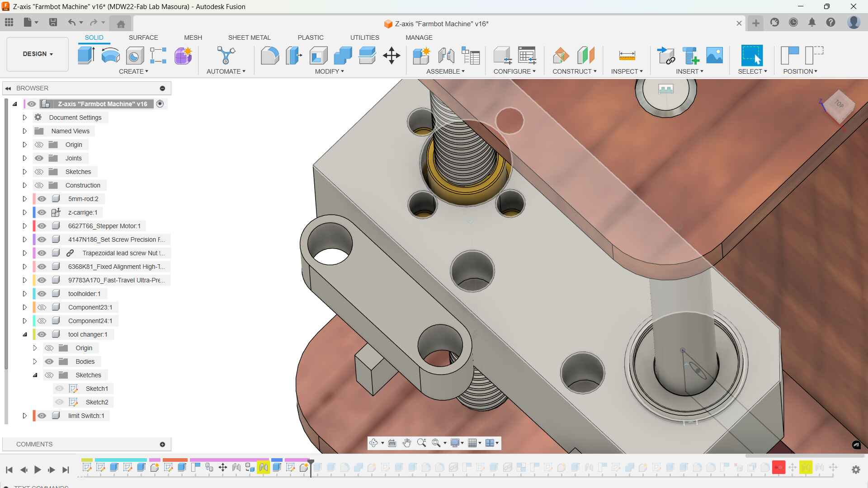The image size is (868, 488).
Task: Hide the 5mm-rod:2 component
Action: click(42, 199)
